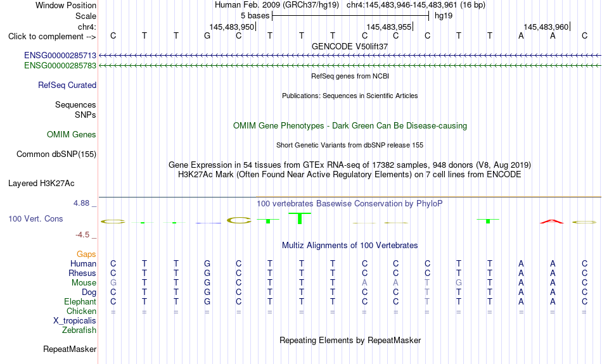Click 'Multiz Alignments of 100 Vertebrates' title

point(350,246)
